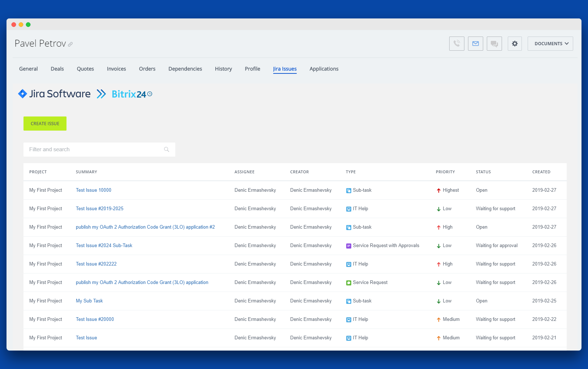
Task: Click the Jira Software diamond logo
Action: 22,94
